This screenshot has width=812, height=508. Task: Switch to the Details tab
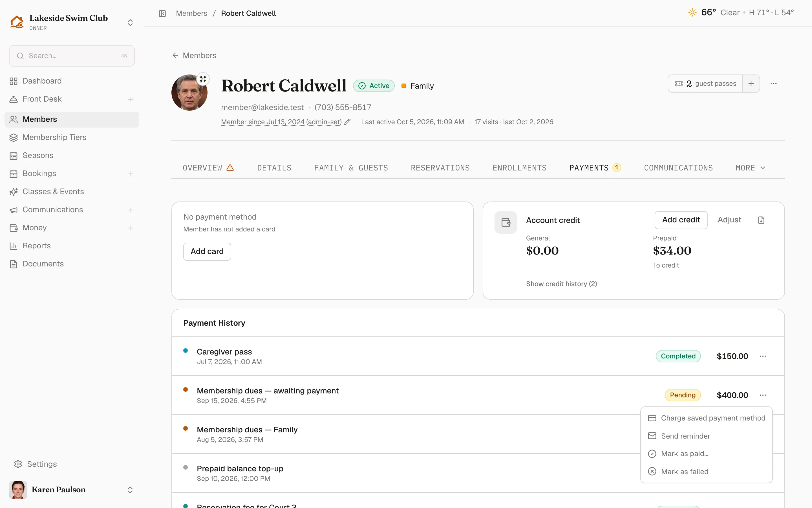point(274,168)
